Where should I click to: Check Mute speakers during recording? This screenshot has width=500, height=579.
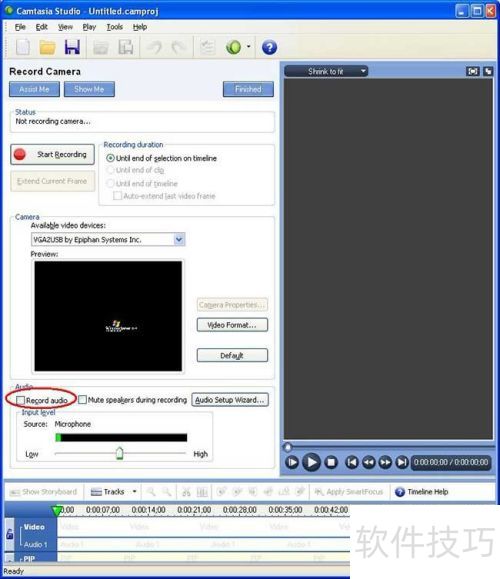(x=82, y=400)
